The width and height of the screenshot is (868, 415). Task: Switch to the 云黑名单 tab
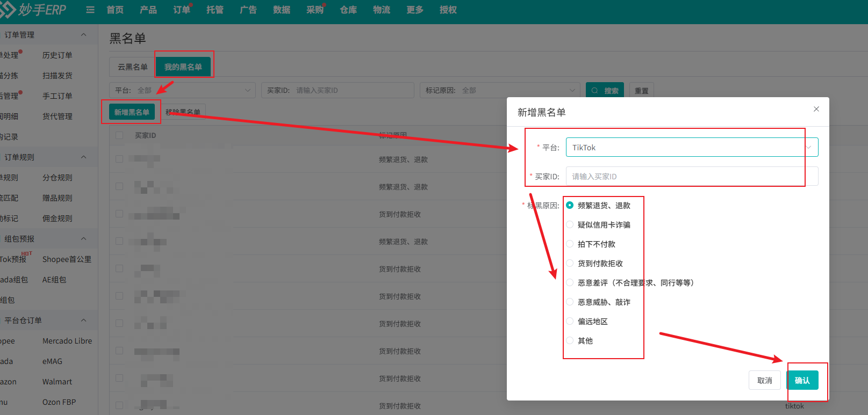coord(133,67)
